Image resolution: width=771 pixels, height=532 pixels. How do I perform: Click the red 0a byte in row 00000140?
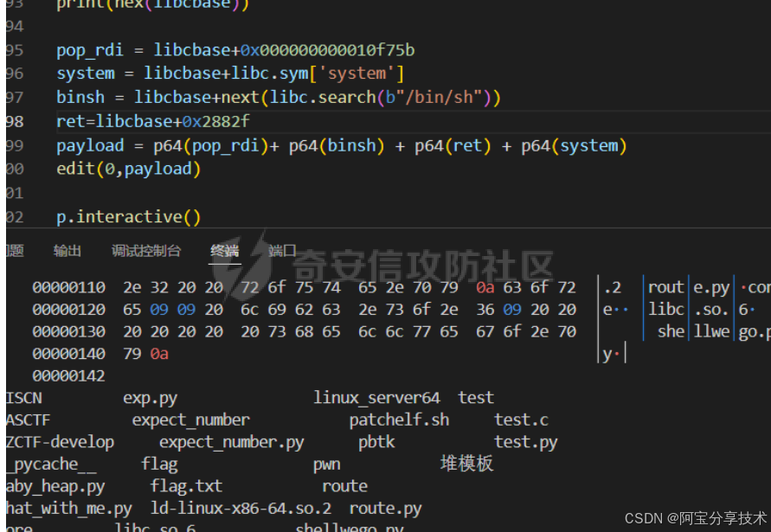pyautogui.click(x=159, y=354)
